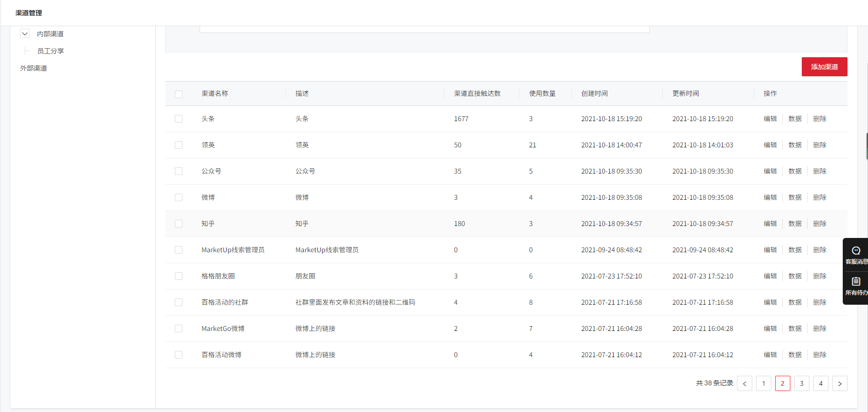
Task: Go to next page arrow
Action: point(840,383)
